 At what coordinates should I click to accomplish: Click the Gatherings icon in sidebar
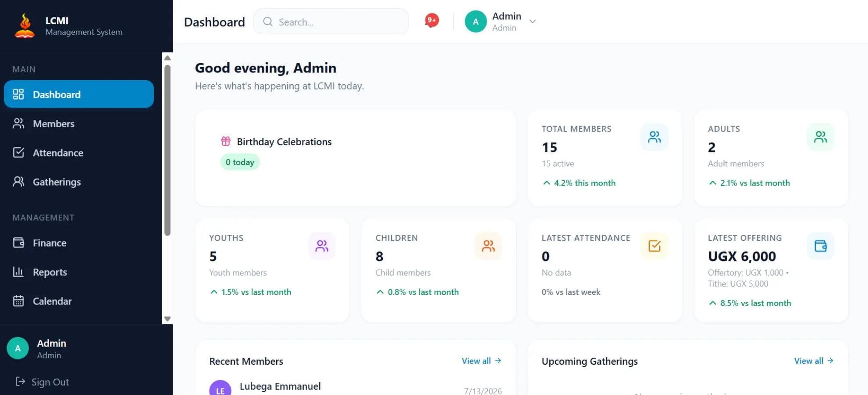click(x=18, y=182)
